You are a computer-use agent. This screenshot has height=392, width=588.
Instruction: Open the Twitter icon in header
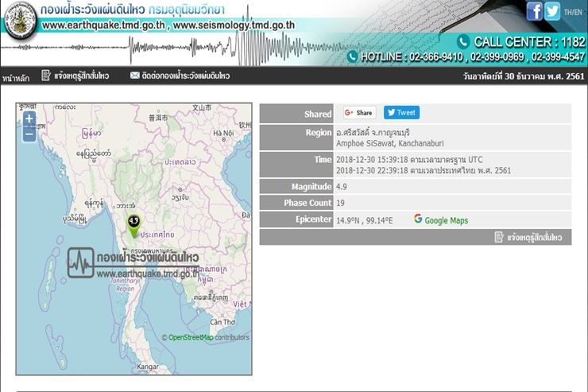point(552,11)
